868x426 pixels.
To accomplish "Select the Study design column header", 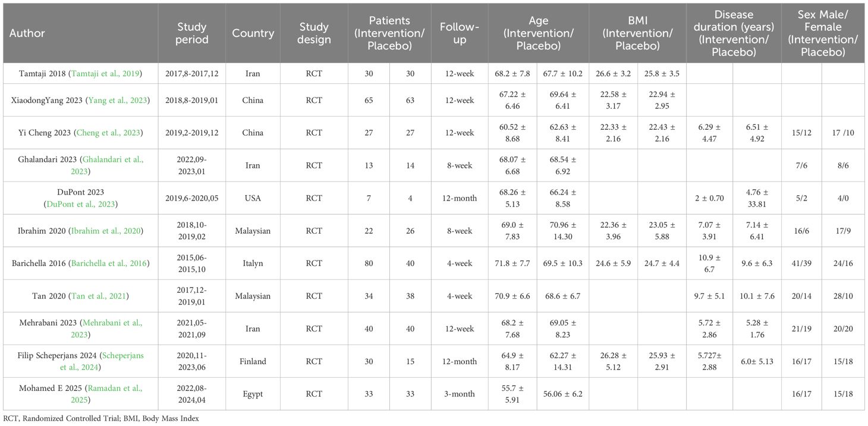I will (314, 33).
